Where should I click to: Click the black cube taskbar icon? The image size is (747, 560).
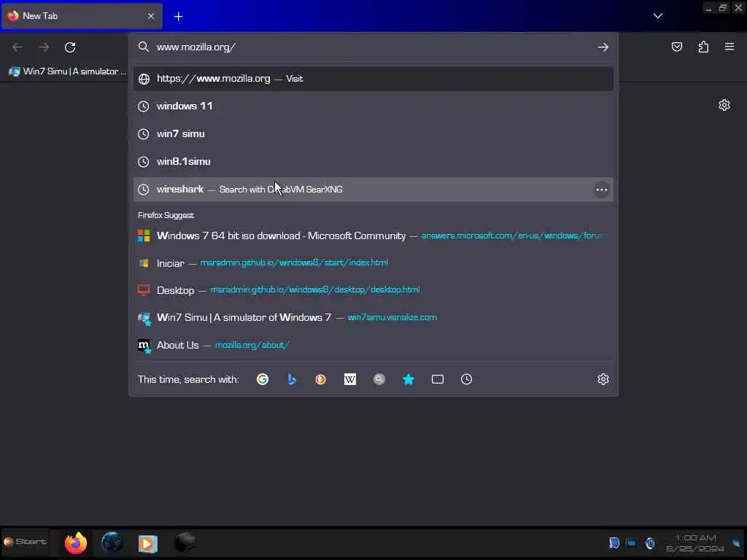click(x=185, y=542)
